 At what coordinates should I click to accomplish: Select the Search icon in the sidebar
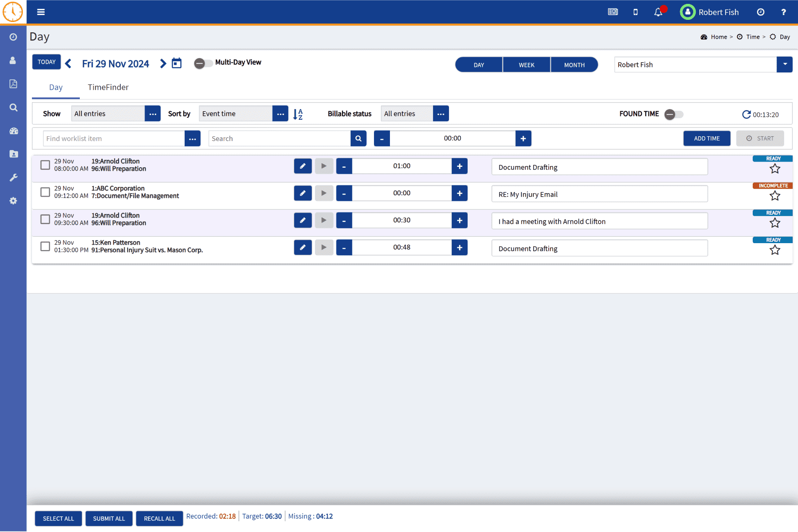coord(13,107)
